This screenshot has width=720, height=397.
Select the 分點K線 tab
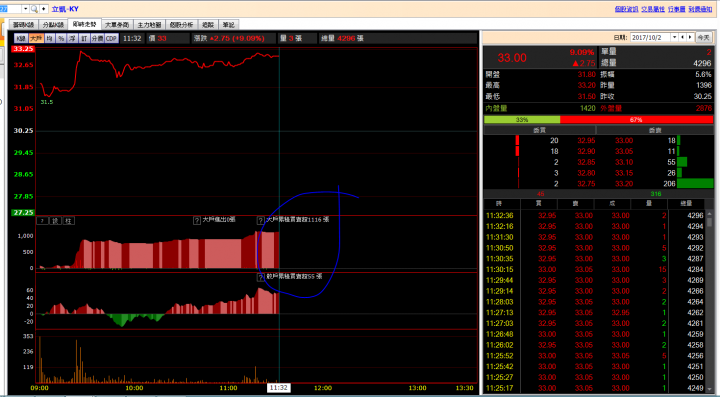pos(53,25)
